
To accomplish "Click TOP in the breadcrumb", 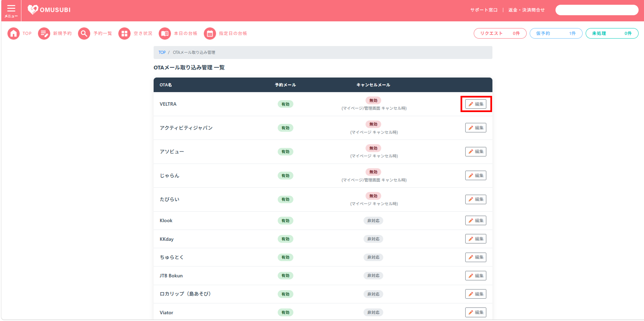I will point(162,52).
